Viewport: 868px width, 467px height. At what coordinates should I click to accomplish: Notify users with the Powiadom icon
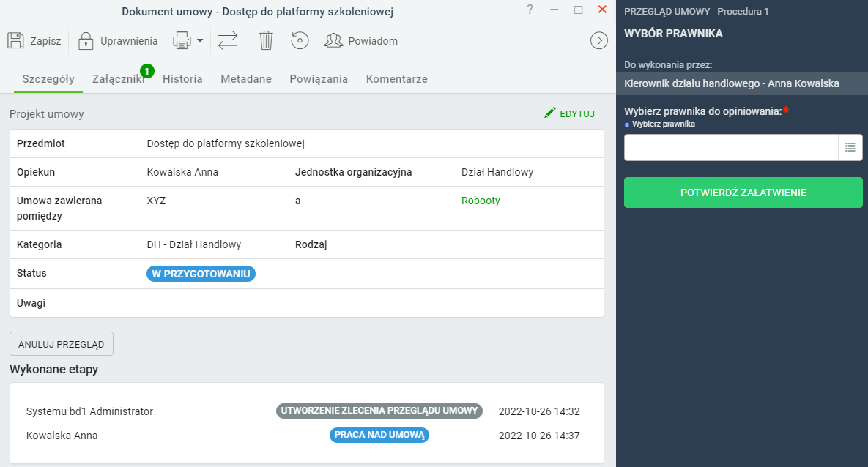pos(333,40)
